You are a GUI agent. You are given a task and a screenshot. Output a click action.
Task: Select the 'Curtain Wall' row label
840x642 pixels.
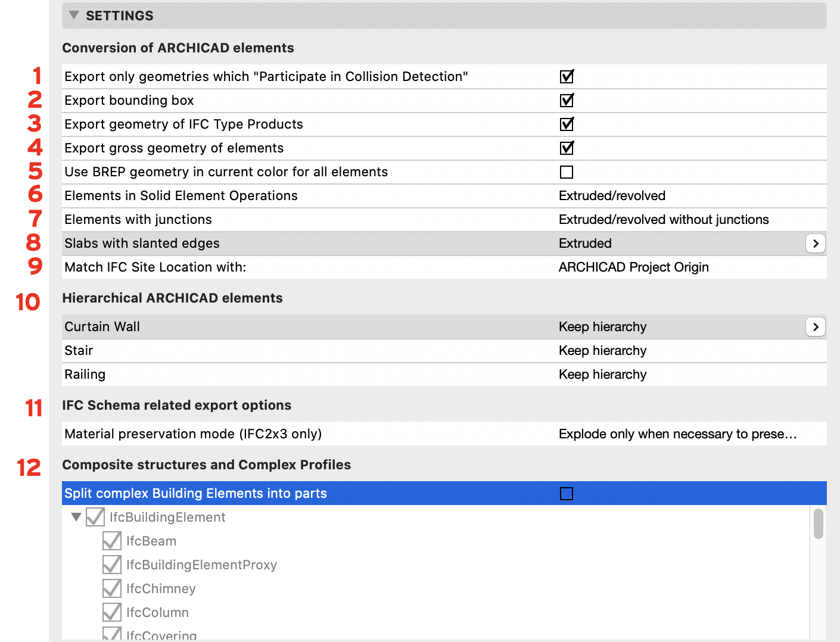102,327
